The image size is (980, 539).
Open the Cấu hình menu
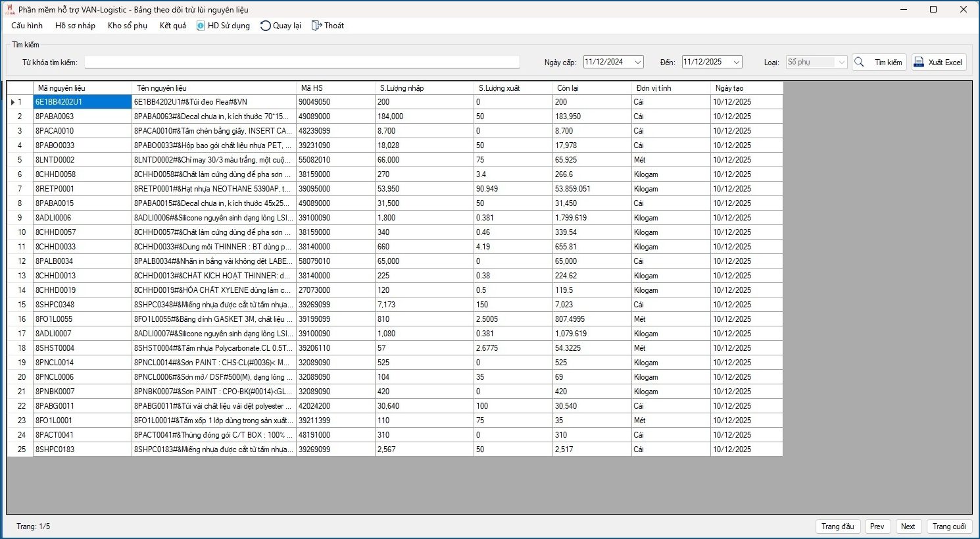tap(27, 26)
